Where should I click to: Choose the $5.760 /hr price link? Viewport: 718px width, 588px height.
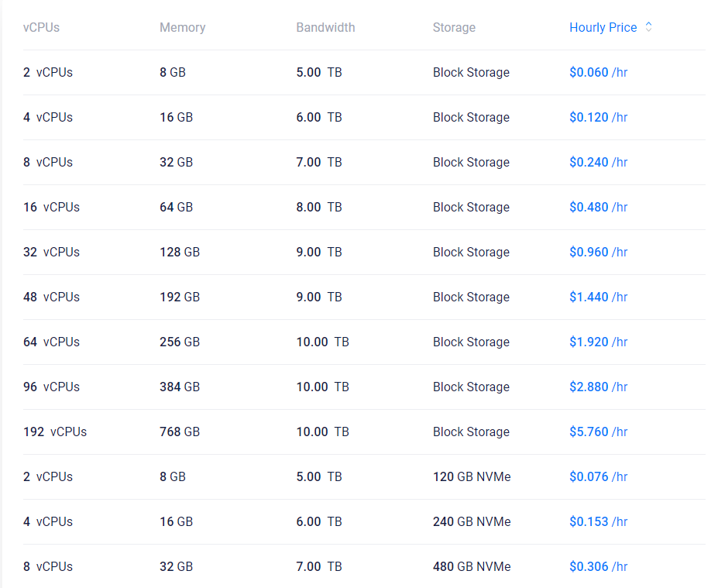(x=598, y=432)
